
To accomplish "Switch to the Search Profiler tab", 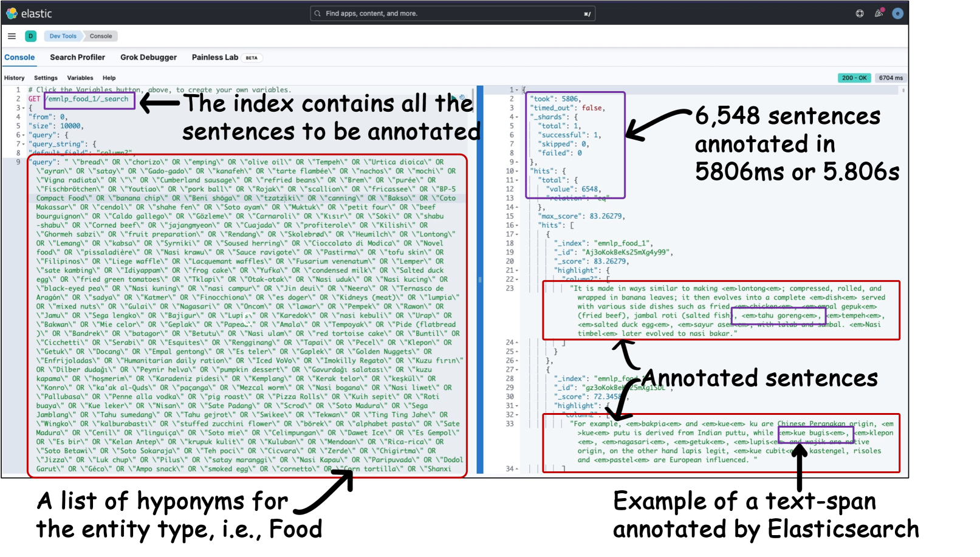I will [77, 58].
